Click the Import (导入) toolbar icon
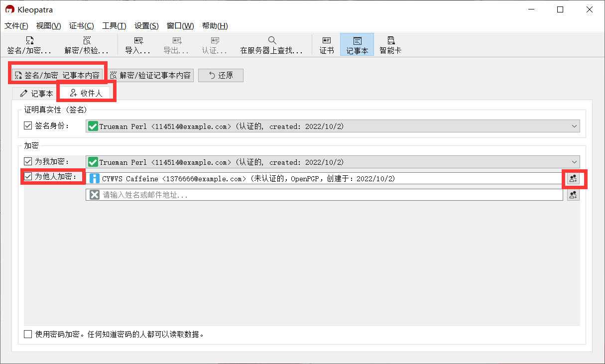Screen dimensions: 605x364 [x=137, y=44]
